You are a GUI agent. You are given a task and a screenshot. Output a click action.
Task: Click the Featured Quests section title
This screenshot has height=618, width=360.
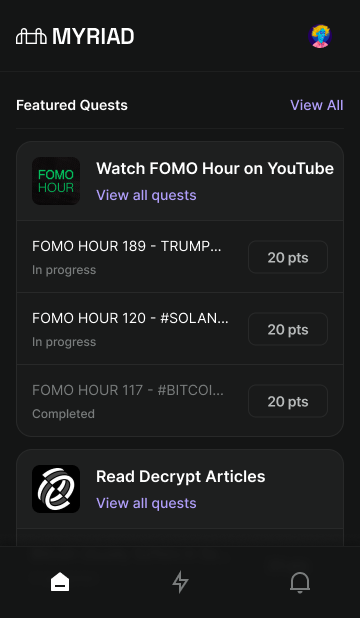pyautogui.click(x=72, y=105)
